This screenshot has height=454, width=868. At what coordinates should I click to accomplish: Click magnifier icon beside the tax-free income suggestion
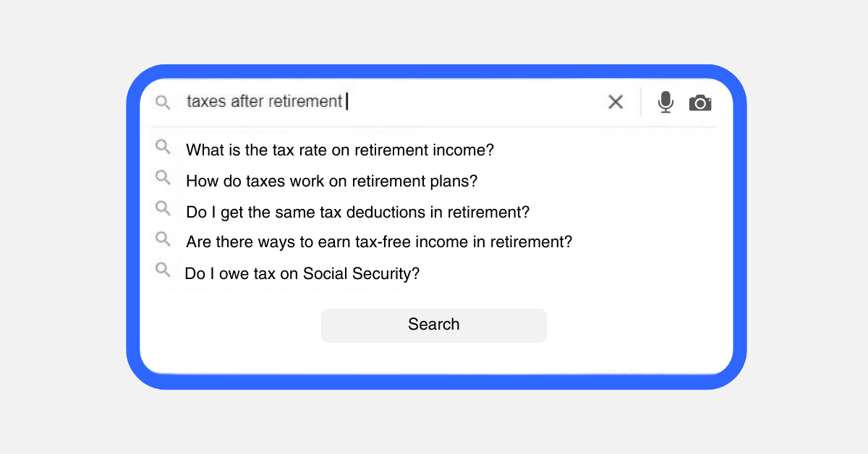pyautogui.click(x=163, y=239)
